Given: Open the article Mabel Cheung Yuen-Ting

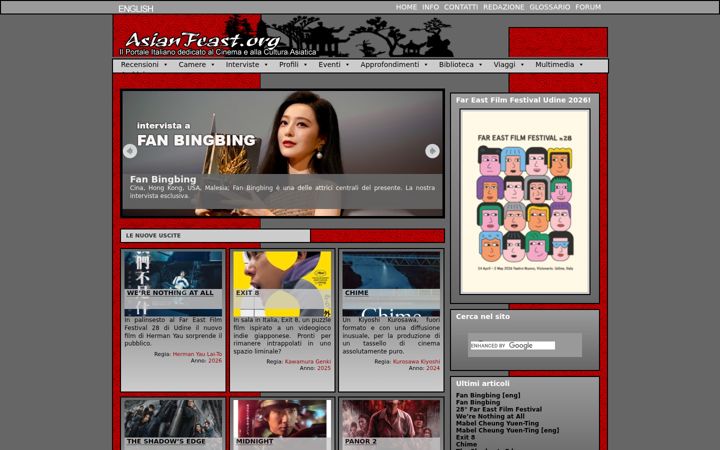Looking at the screenshot, I should coord(497,423).
